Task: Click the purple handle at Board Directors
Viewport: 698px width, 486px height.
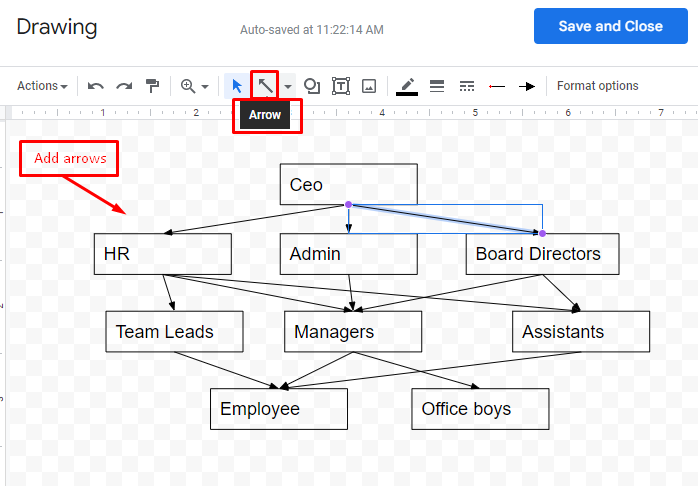Action: (x=542, y=233)
